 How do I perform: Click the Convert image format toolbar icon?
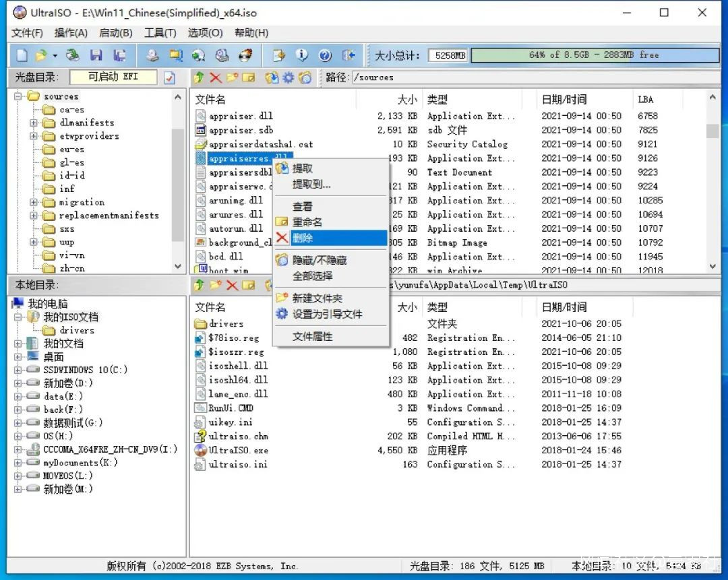199,55
